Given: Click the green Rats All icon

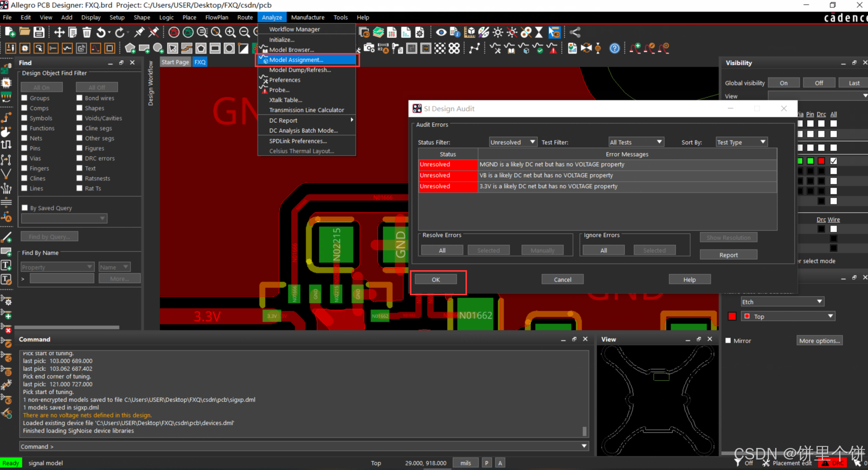Looking at the screenshot, I should 188,32.
